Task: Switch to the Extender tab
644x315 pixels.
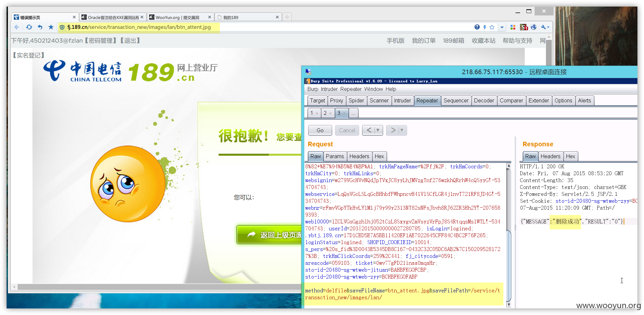Action: click(x=539, y=100)
